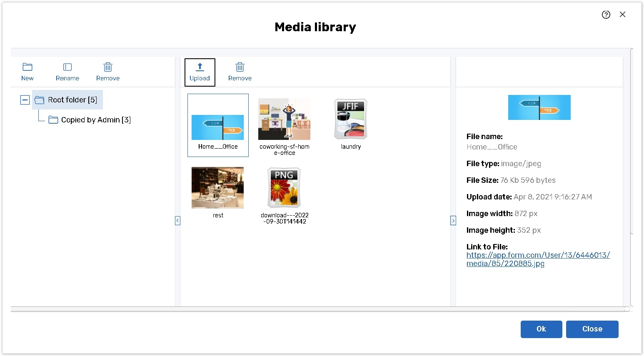Close the Media library dialog with X
The image size is (644, 356).
623,15
